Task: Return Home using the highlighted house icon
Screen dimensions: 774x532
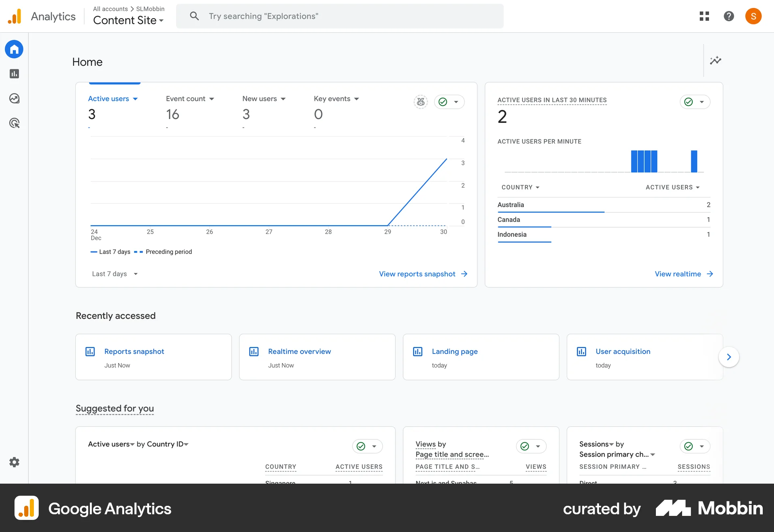Action: [x=14, y=49]
